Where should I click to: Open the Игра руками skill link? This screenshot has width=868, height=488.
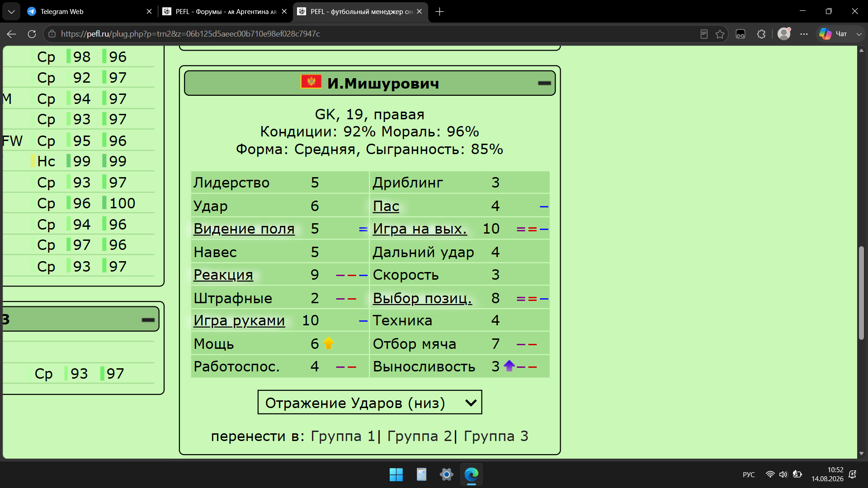tap(239, 321)
